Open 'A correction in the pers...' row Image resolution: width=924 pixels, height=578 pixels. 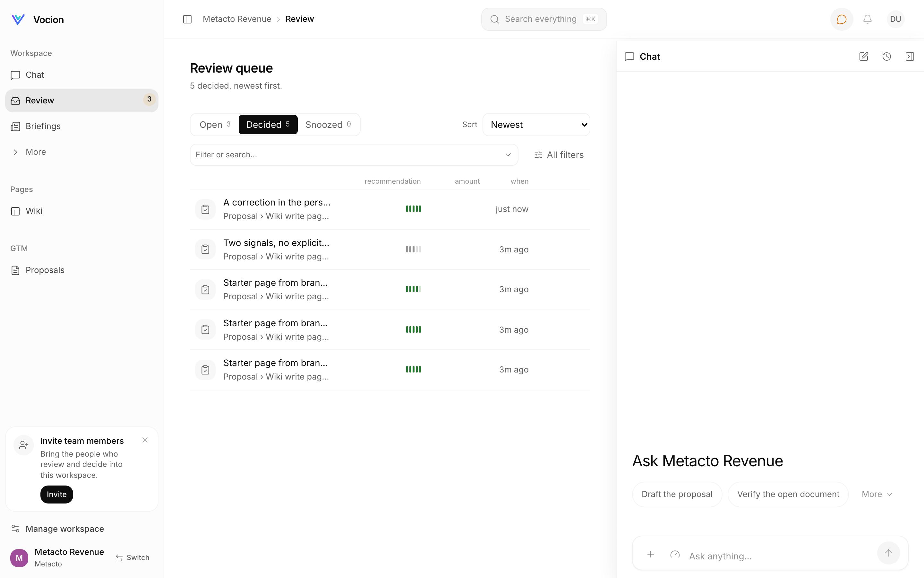390,209
